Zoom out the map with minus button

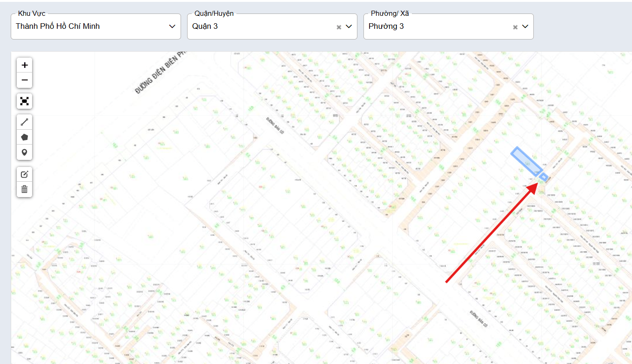click(x=25, y=80)
